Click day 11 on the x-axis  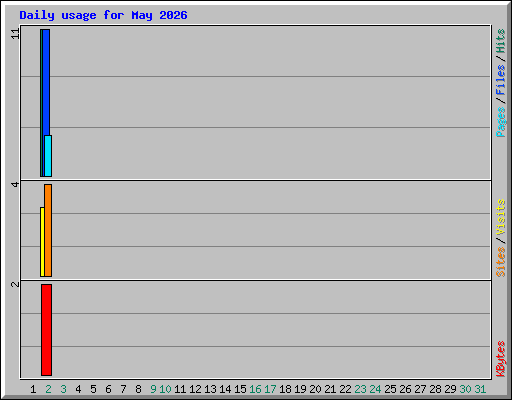point(180,389)
